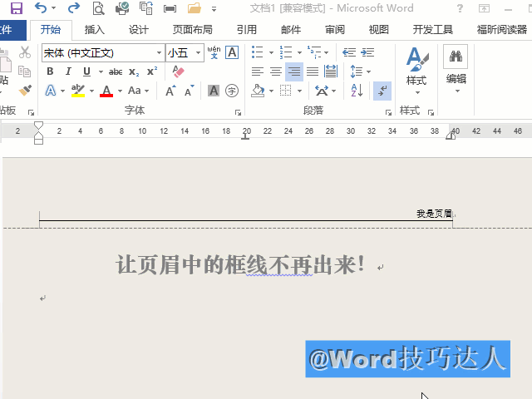Clear all formatting eraser icon
The height and width of the screenshot is (399, 532).
click(x=178, y=71)
